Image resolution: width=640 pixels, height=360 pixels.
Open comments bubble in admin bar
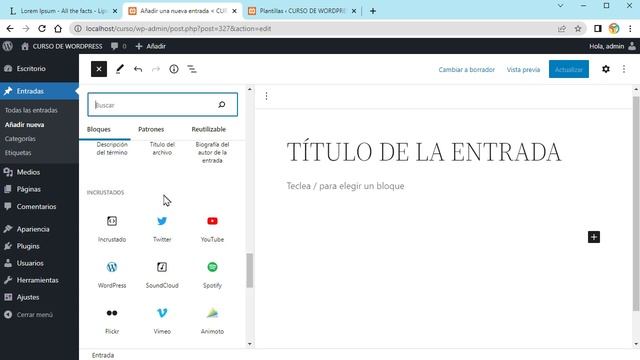118,46
